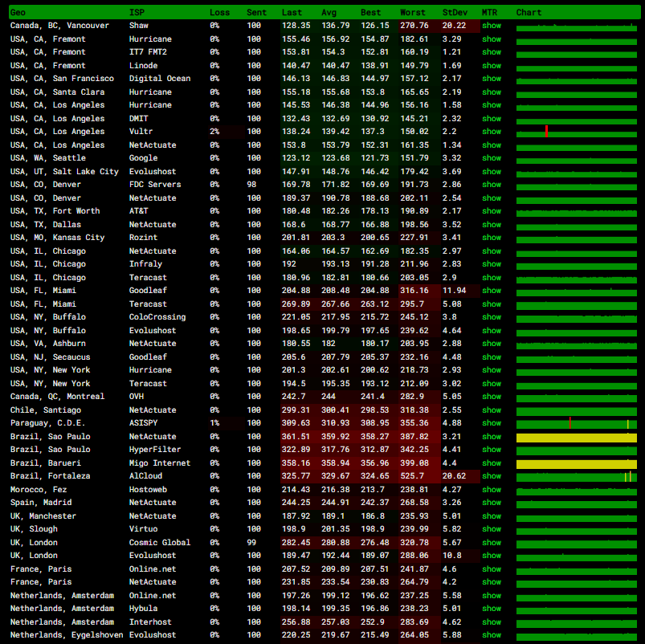Viewport: 645px width, 644px height.
Task: Sort table by Loss column header
Action: pyautogui.click(x=219, y=13)
